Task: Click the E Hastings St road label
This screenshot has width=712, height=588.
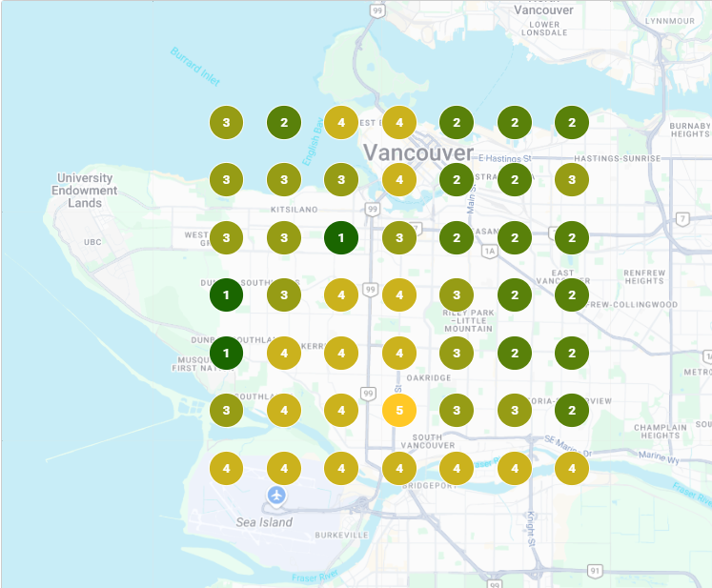Action: click(505, 158)
